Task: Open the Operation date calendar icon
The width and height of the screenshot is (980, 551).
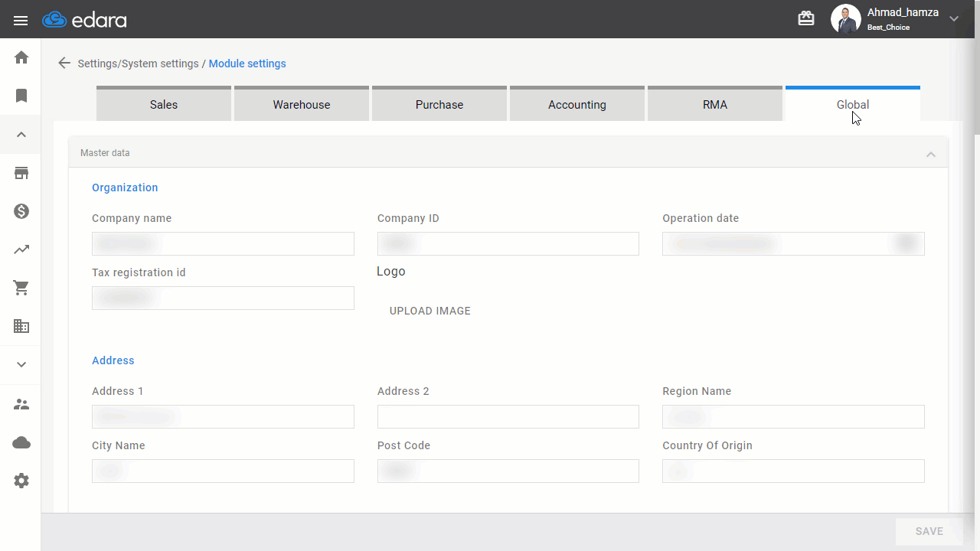Action: point(906,243)
